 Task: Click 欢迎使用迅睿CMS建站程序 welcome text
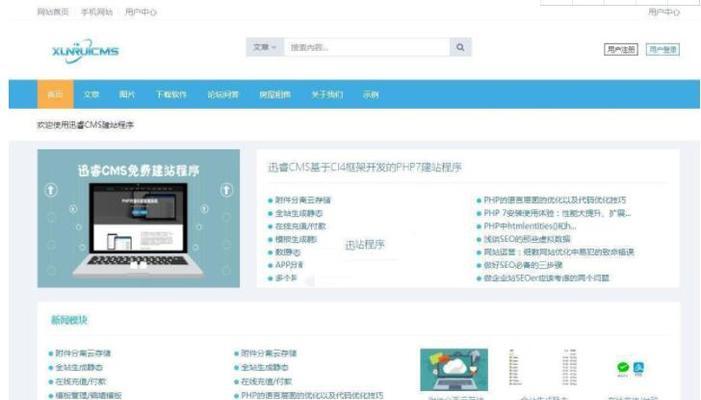(85, 125)
